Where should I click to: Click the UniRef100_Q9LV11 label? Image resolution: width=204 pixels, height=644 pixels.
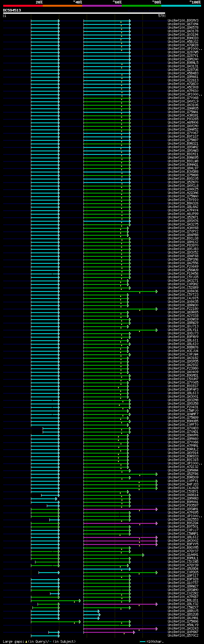click(x=183, y=330)
